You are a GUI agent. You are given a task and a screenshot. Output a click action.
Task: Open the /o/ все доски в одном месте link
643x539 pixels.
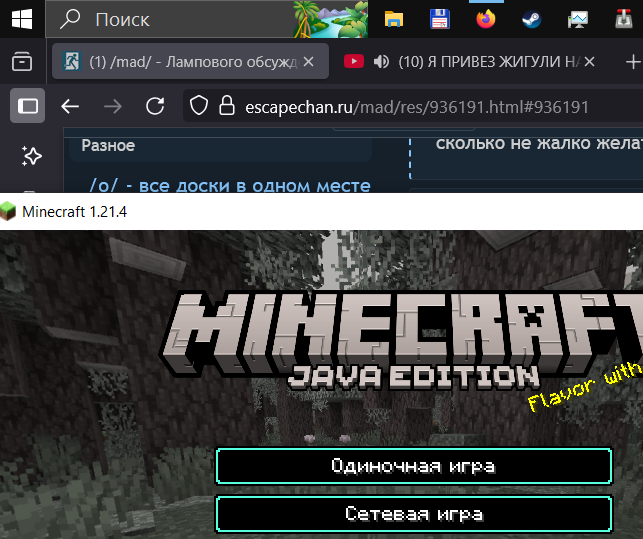click(230, 185)
